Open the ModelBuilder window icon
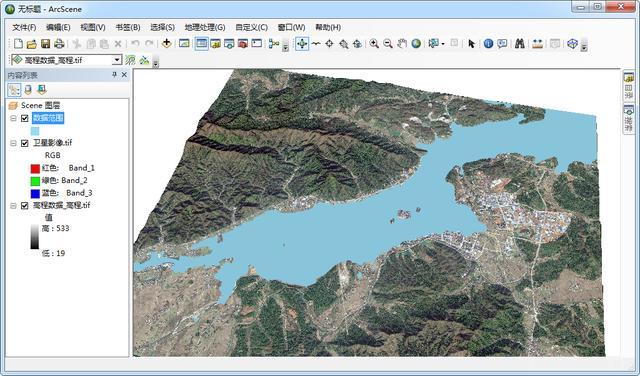This screenshot has width=640, height=376. (274, 43)
